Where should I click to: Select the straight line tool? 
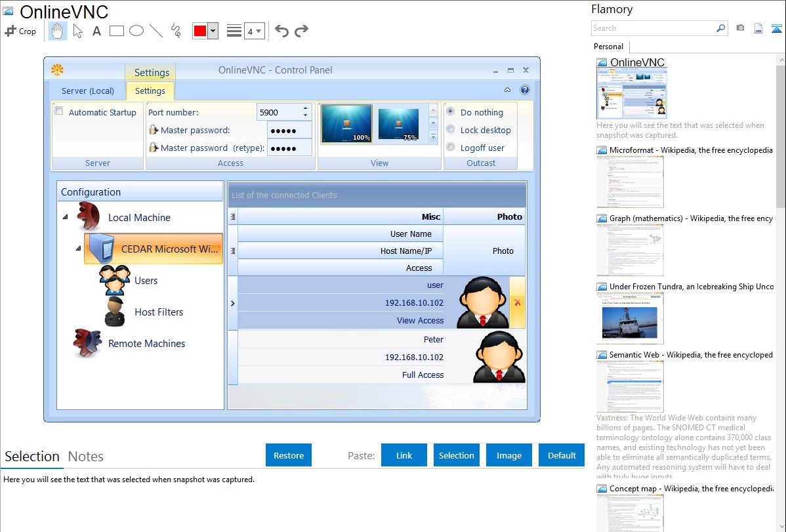point(156,31)
